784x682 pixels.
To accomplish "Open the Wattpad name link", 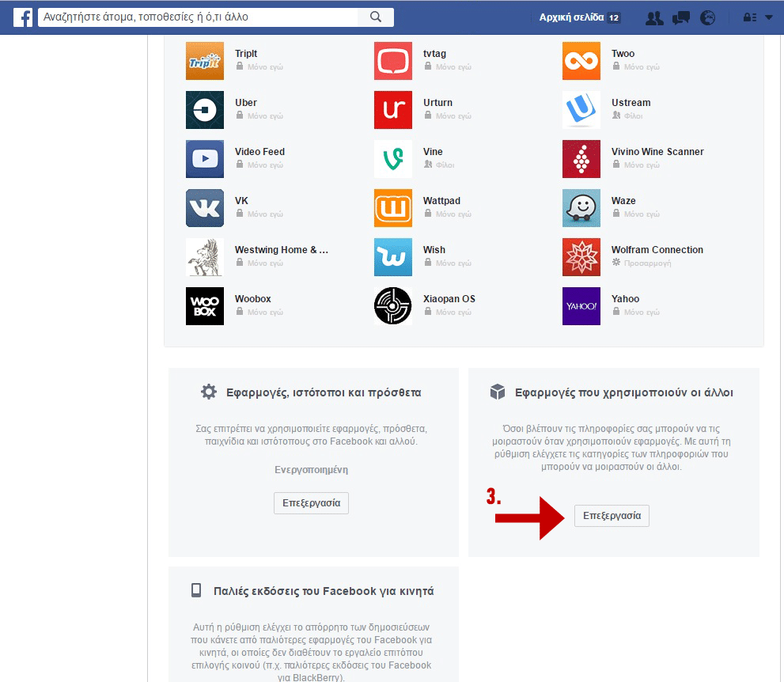I will point(441,200).
